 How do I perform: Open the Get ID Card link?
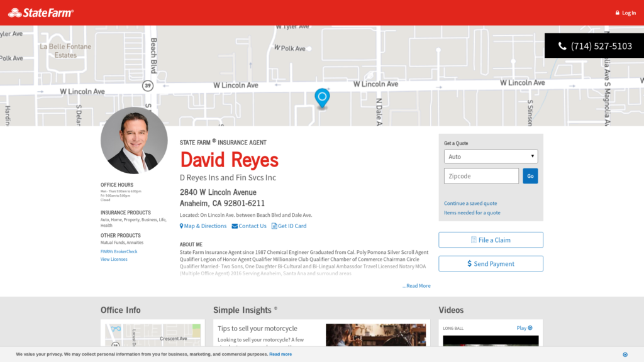pos(289,226)
